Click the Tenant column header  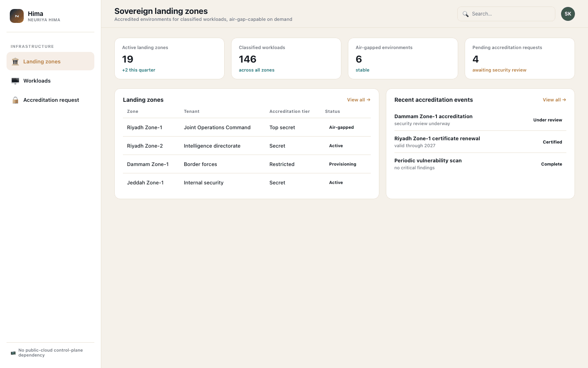[x=192, y=112]
